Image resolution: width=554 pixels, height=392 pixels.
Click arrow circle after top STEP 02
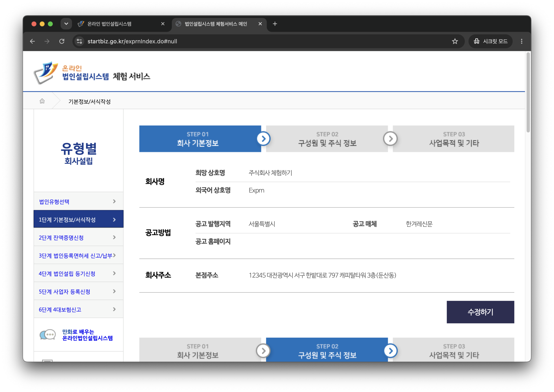(390, 139)
